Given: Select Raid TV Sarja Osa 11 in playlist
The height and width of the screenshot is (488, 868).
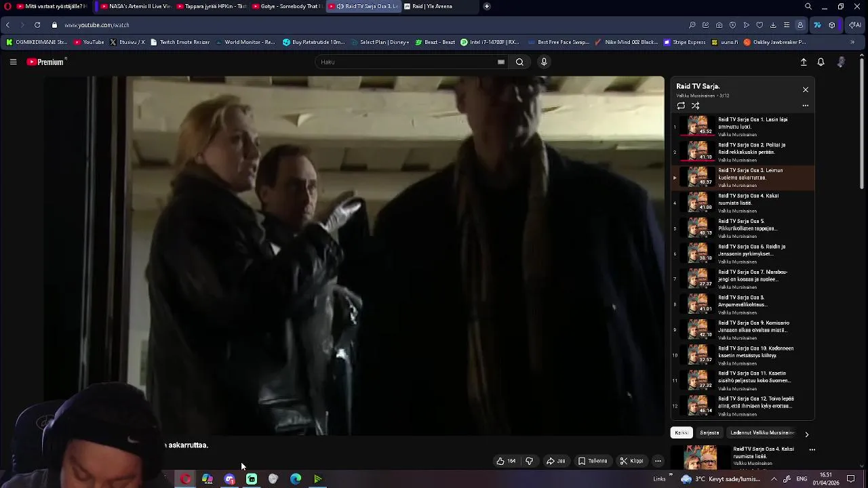Looking at the screenshot, I should (743, 380).
